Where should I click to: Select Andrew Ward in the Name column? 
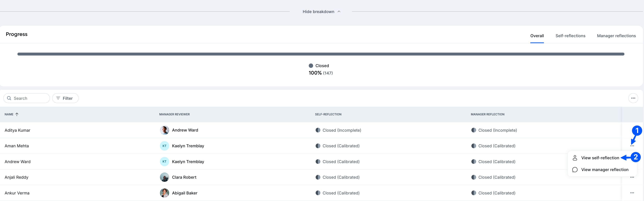tap(18, 161)
